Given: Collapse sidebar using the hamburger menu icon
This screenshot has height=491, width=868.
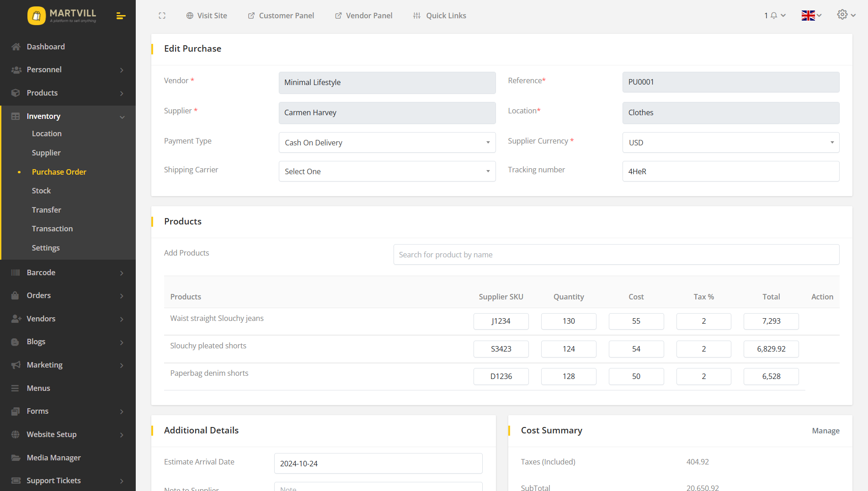Looking at the screenshot, I should coord(121,16).
